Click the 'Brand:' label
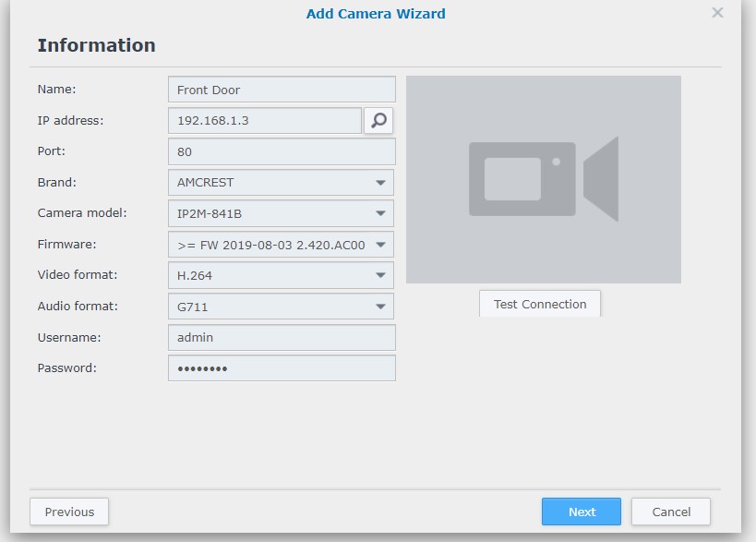Image resolution: width=756 pixels, height=542 pixels. pyautogui.click(x=57, y=182)
